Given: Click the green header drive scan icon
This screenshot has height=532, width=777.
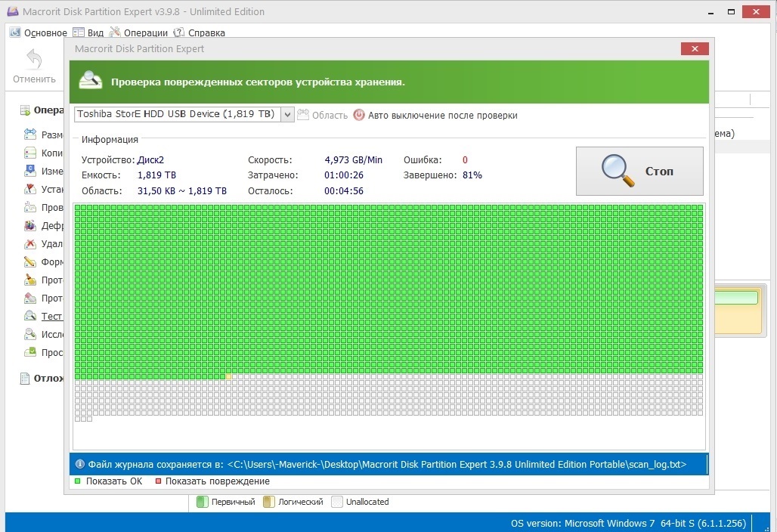Looking at the screenshot, I should pyautogui.click(x=91, y=80).
